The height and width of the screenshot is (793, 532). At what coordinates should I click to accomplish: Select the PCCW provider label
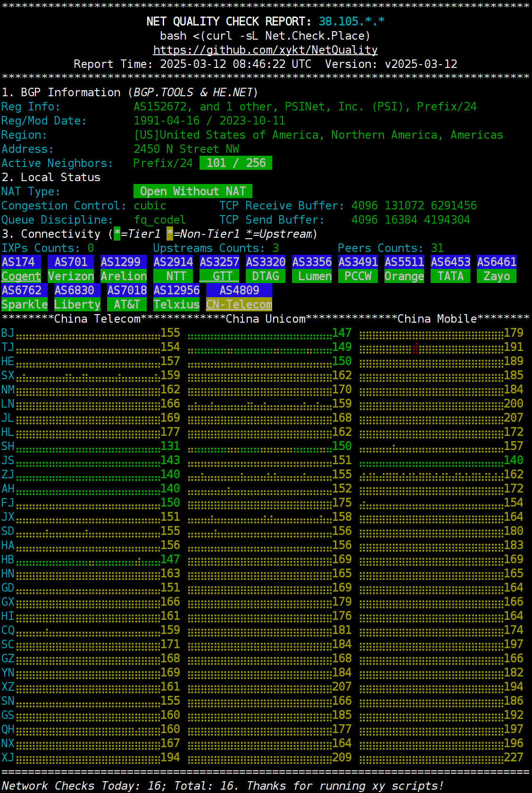click(x=358, y=276)
